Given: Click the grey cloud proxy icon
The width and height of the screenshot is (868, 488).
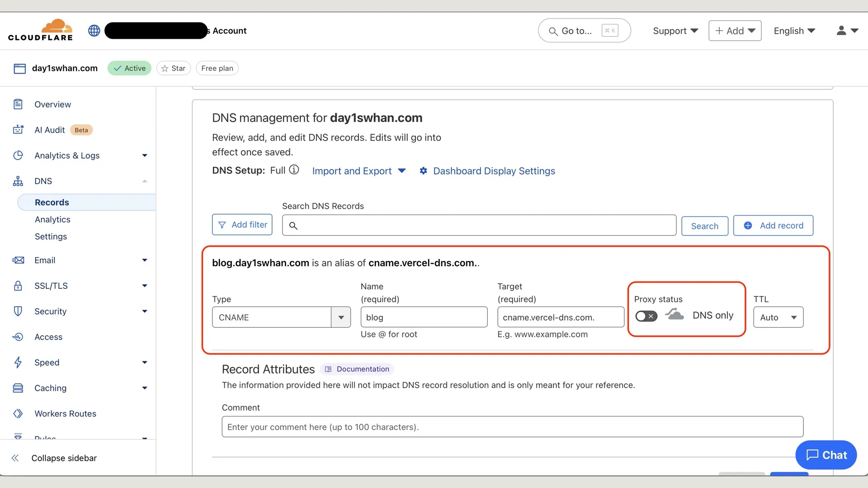Looking at the screenshot, I should click(675, 314).
